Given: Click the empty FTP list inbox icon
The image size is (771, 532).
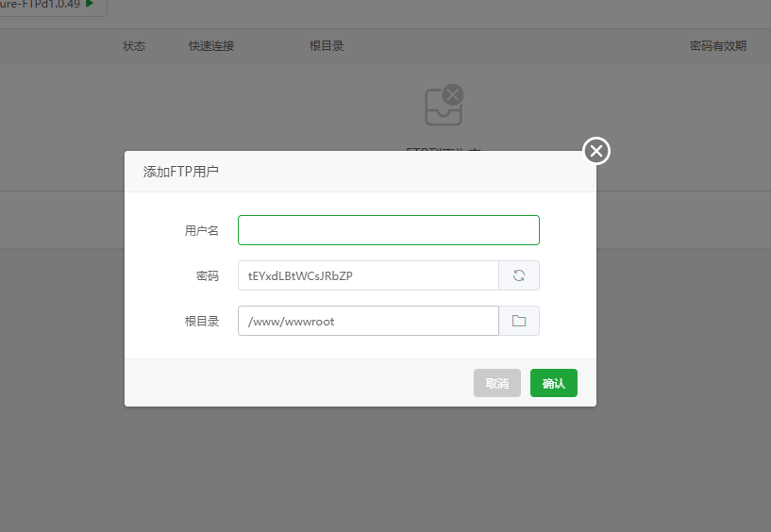Looking at the screenshot, I should tap(444, 105).
